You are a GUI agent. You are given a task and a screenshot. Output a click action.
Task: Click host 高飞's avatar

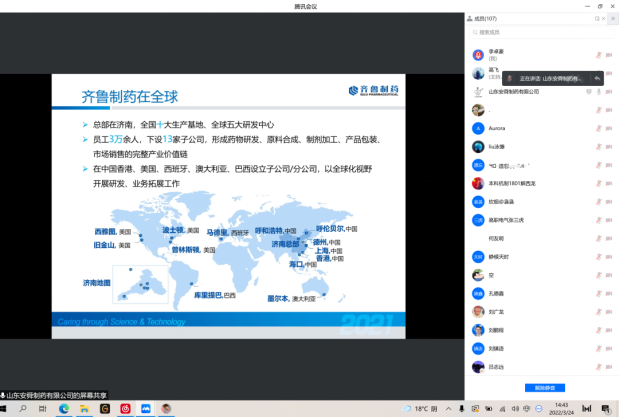tap(478, 73)
